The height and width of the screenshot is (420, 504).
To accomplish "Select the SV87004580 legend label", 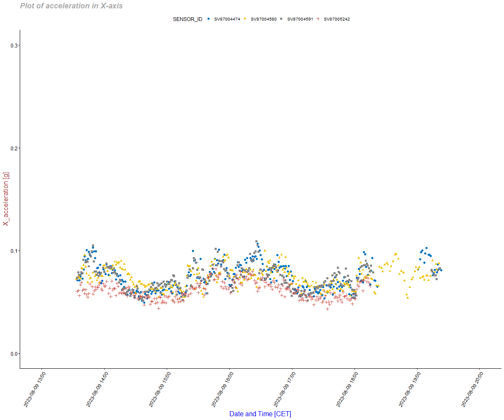I will (263, 19).
